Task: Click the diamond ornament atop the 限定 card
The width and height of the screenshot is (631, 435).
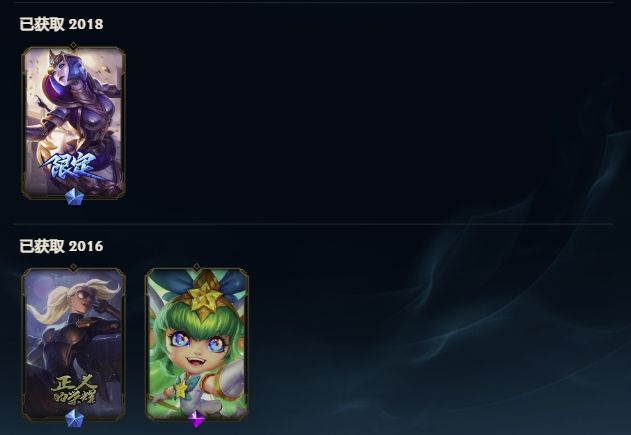Action: point(73,45)
